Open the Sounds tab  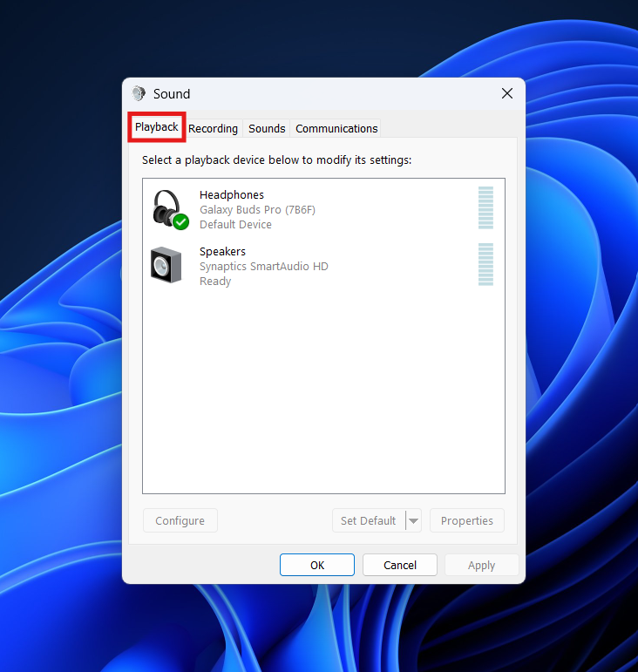point(267,128)
